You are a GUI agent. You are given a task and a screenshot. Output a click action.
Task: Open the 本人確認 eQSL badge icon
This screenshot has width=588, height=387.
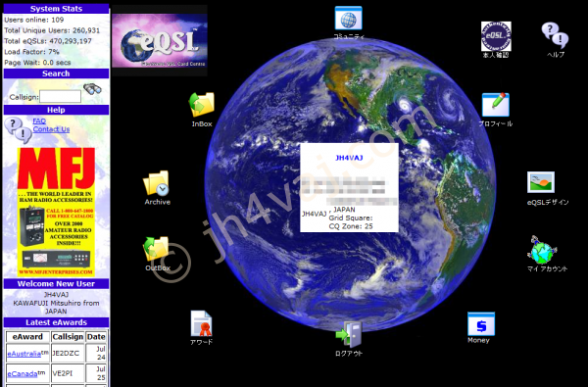pyautogui.click(x=496, y=36)
